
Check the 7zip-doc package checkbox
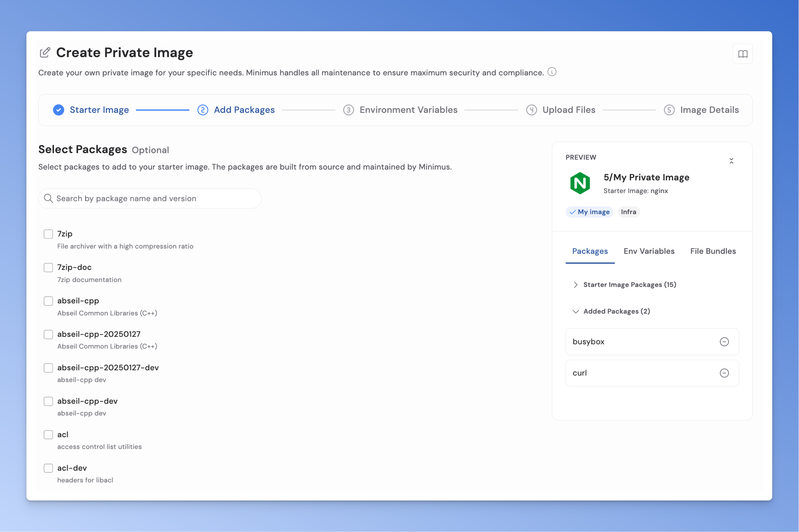click(48, 267)
